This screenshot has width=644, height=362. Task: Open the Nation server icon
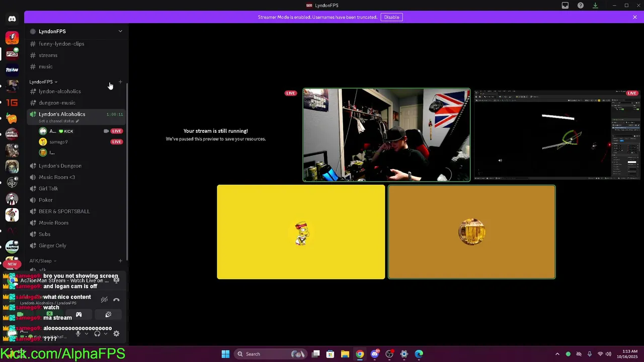pyautogui.click(x=12, y=246)
